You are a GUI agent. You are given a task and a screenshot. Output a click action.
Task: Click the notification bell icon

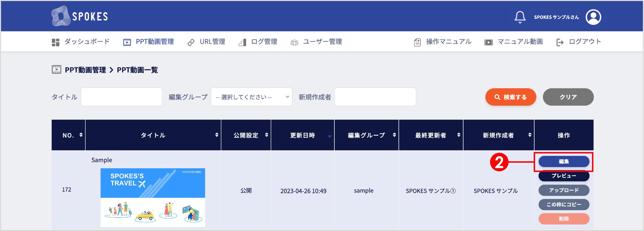520,16
